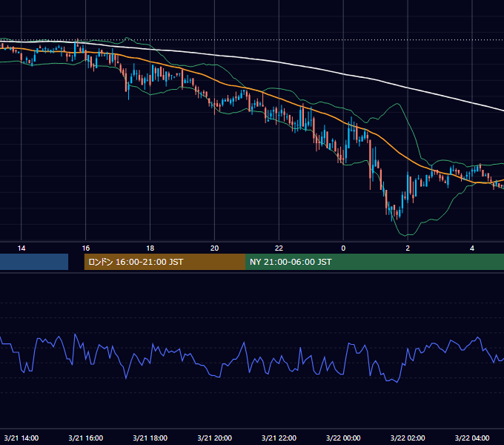Click the '3/21 22:00' date label

(279, 438)
